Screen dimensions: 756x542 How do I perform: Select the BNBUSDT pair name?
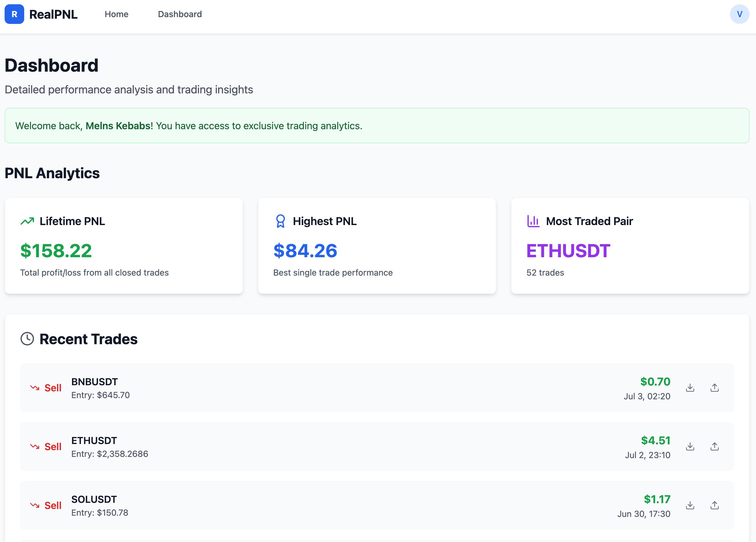(94, 382)
